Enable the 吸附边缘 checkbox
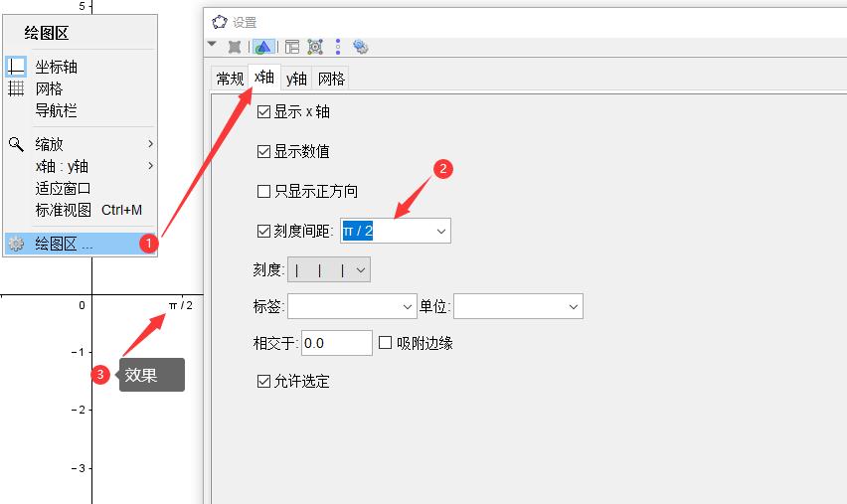 (385, 343)
